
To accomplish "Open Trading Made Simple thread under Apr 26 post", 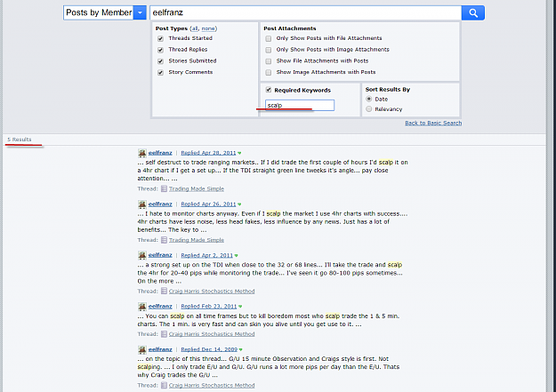I will pos(197,240).
